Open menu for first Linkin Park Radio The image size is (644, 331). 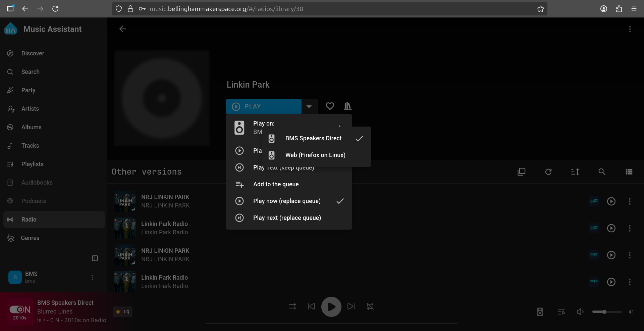[x=630, y=228]
